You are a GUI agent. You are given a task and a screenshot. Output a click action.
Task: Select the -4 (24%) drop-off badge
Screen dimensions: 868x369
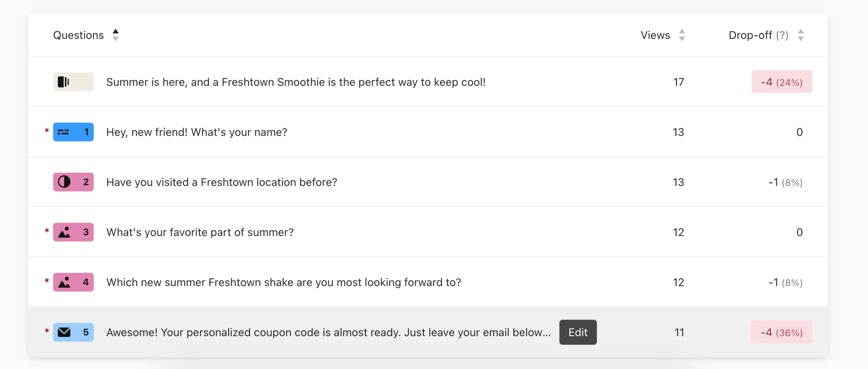click(781, 82)
